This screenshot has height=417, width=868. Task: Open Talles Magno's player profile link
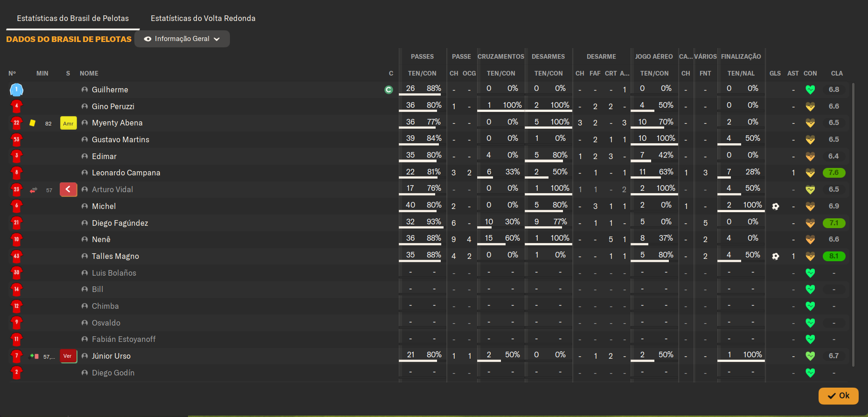pyautogui.click(x=115, y=256)
